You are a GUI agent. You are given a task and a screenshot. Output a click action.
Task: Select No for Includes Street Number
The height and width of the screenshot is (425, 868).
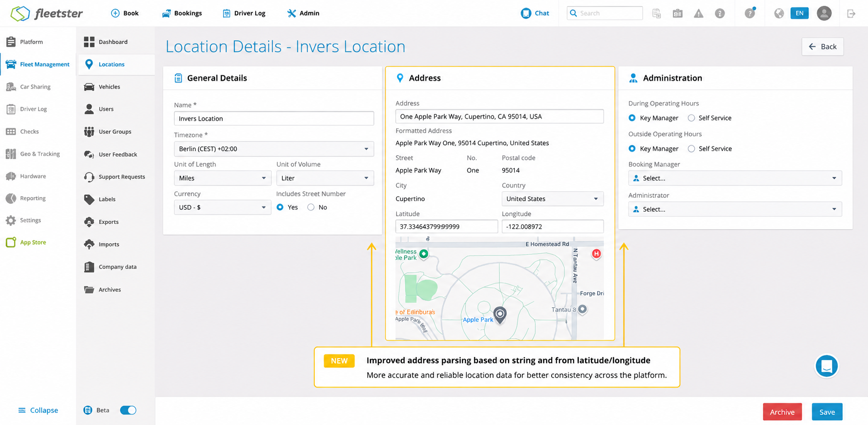coord(311,207)
